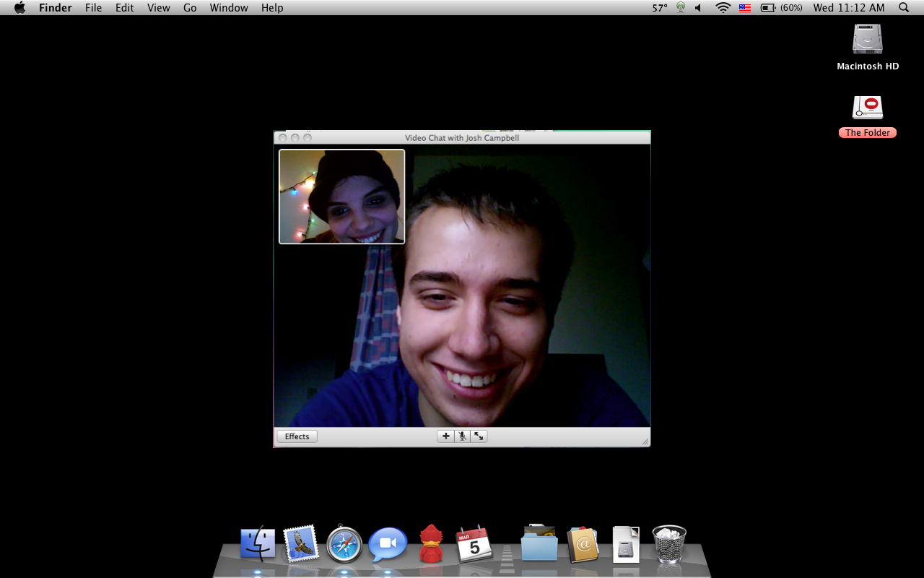
Task: Grab the window resize handle corner
Action: 645,441
